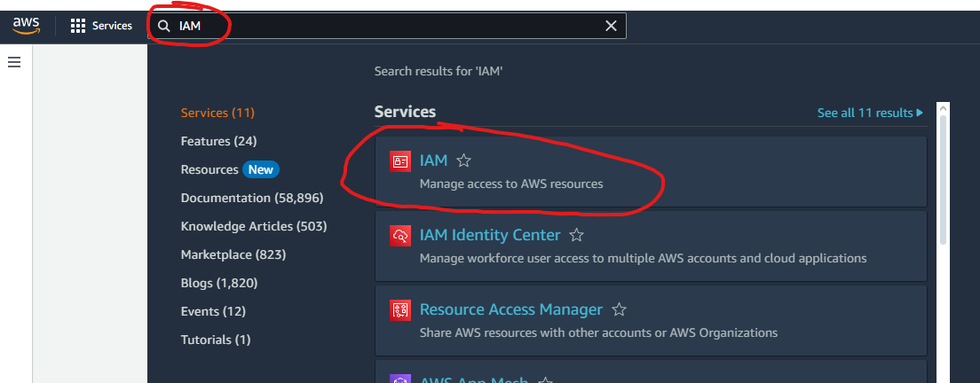Click 'Manage workforce user access' description text

tap(643, 258)
